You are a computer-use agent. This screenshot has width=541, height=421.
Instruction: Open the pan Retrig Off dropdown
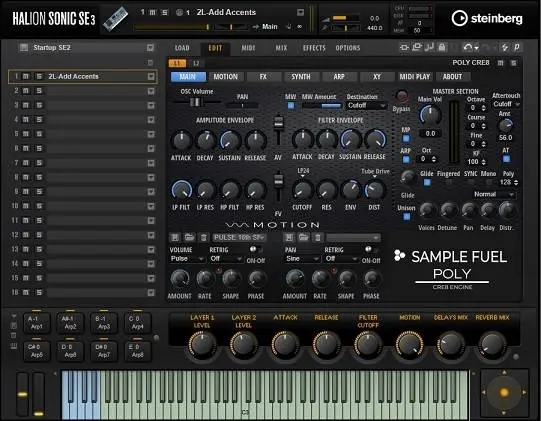click(341, 259)
